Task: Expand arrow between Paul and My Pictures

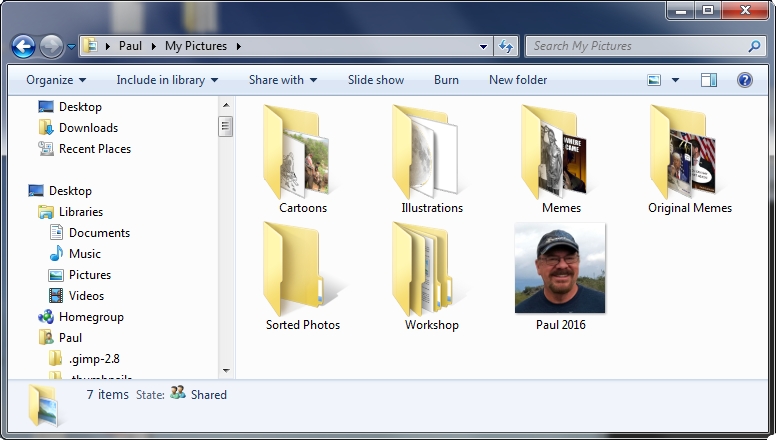Action: 153,46
